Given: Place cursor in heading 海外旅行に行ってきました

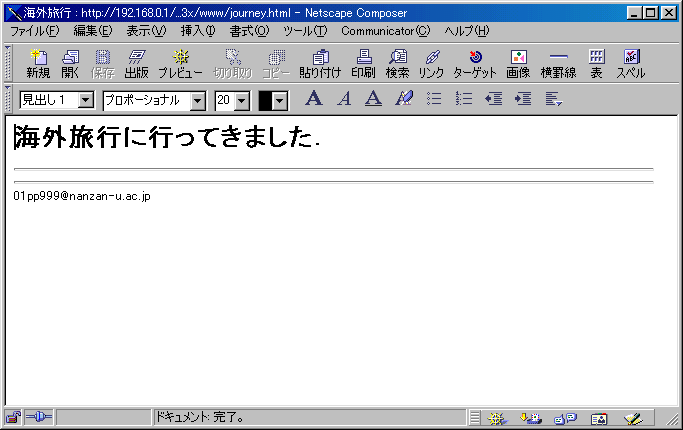Looking at the screenshot, I should tap(166, 137).
